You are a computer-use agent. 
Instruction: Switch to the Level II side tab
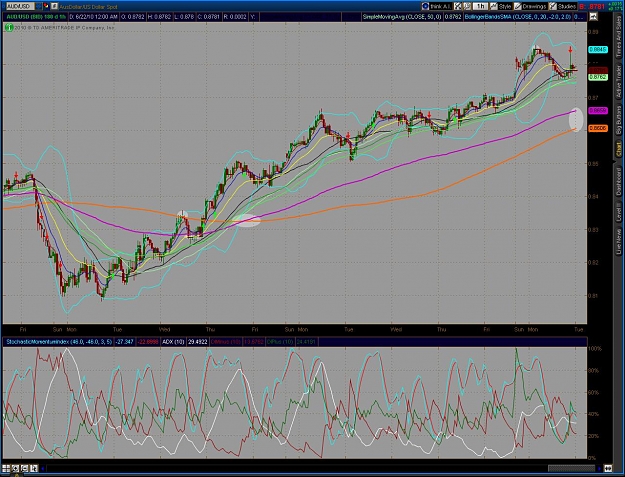click(x=619, y=212)
